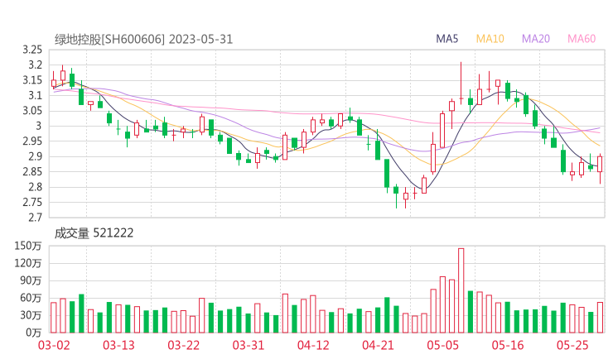Click the 2.85 price axis value
This screenshot has height=364, width=613.
tap(32, 172)
